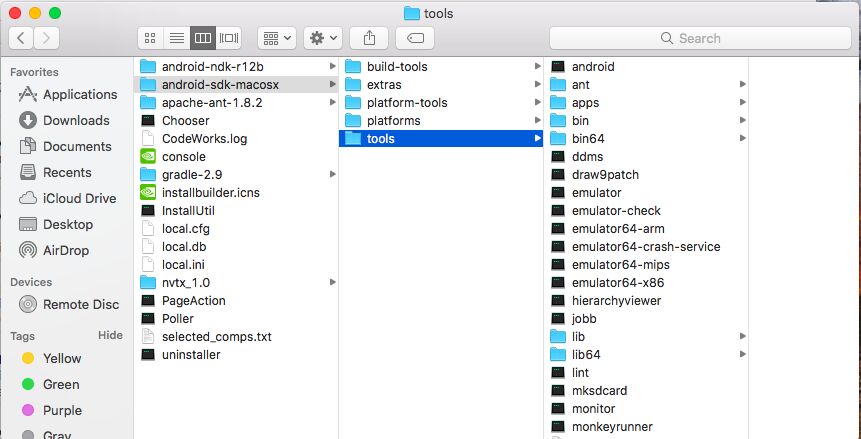Expand the android-ndk-r12b folder arrow
Screen dimensions: 861x439
tap(332, 66)
